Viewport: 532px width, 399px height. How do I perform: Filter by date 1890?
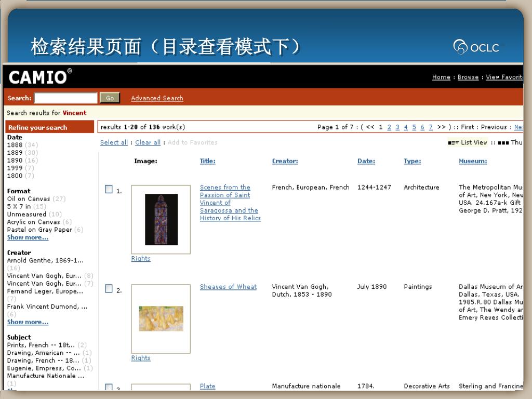22,161
